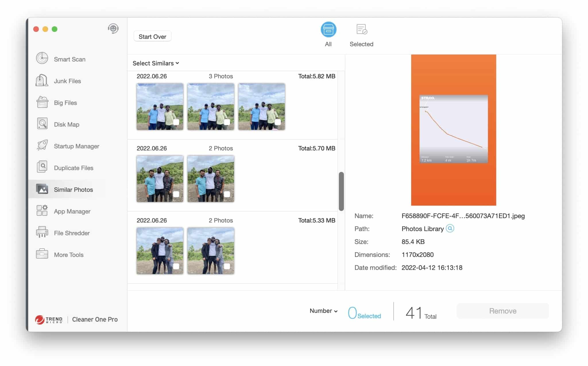Go to Big Files sidebar label
Viewport: 588px width, 366px height.
(65, 103)
